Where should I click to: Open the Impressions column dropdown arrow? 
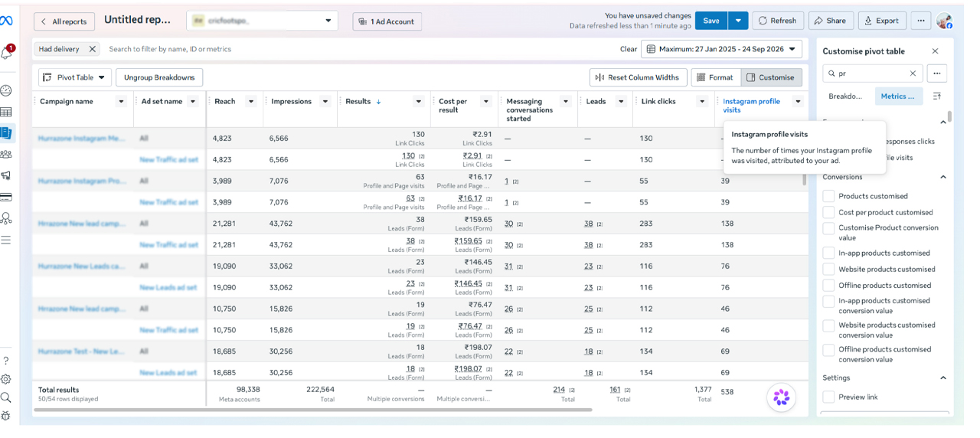(x=325, y=102)
